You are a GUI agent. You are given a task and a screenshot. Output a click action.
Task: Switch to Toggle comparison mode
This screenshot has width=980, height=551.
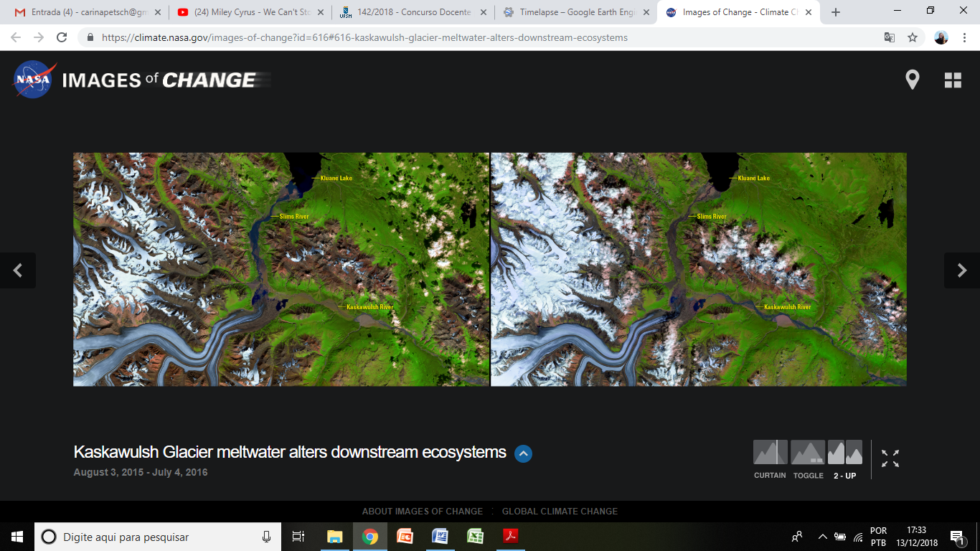808,453
